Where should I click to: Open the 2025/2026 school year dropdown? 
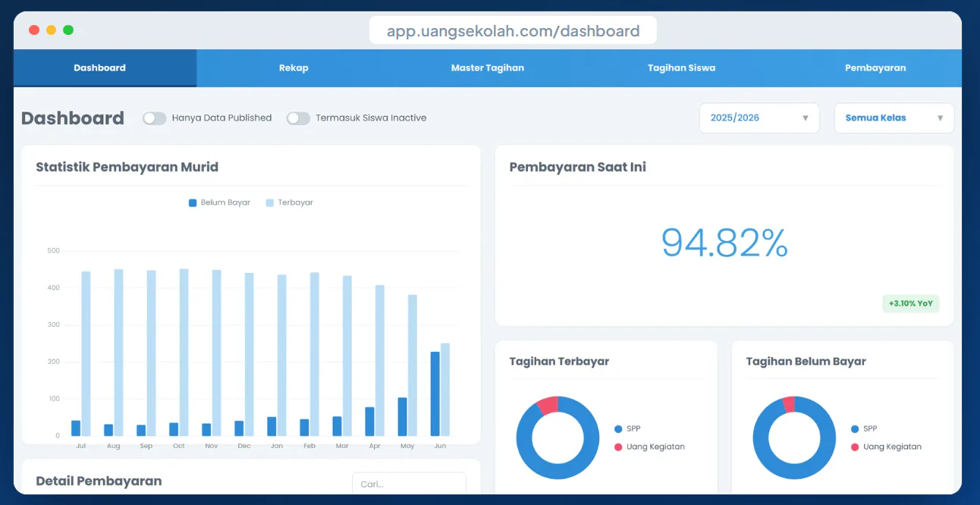pos(759,118)
